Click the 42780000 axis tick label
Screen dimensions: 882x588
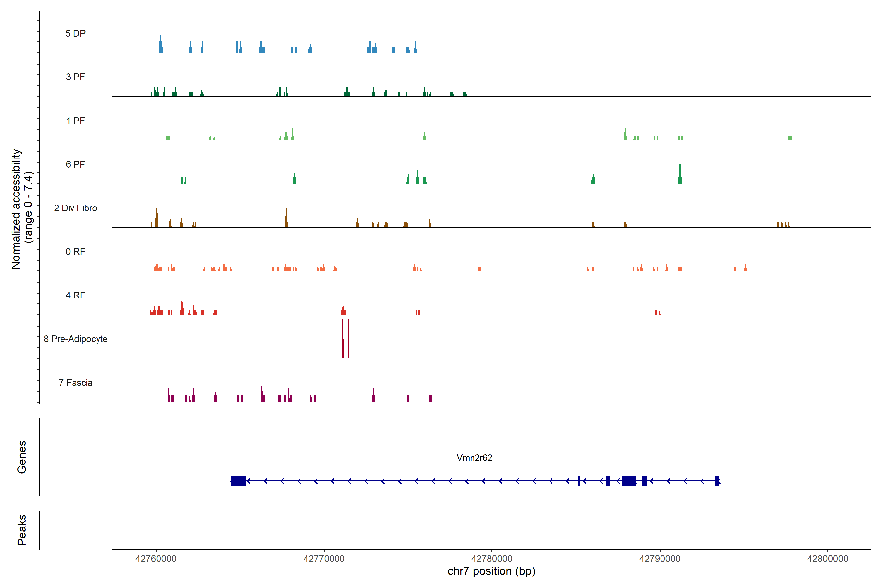492,558
